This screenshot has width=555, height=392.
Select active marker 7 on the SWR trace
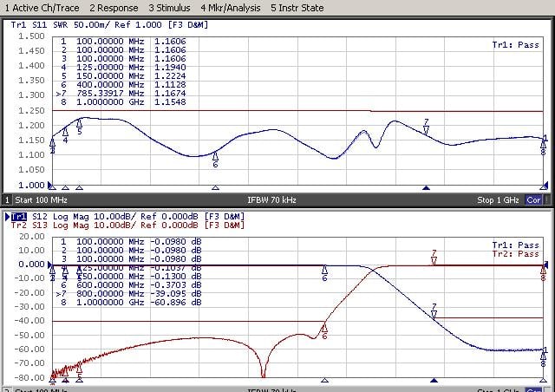point(426,127)
